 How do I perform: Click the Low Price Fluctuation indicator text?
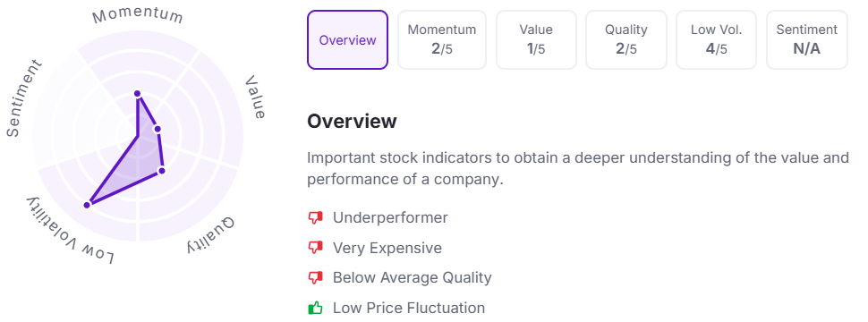pos(409,308)
